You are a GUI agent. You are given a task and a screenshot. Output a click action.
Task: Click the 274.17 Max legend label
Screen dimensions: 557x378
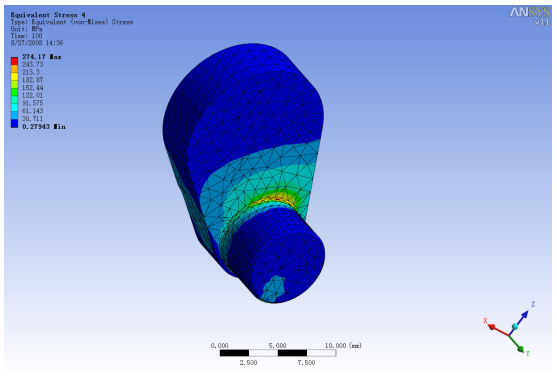click(x=42, y=56)
